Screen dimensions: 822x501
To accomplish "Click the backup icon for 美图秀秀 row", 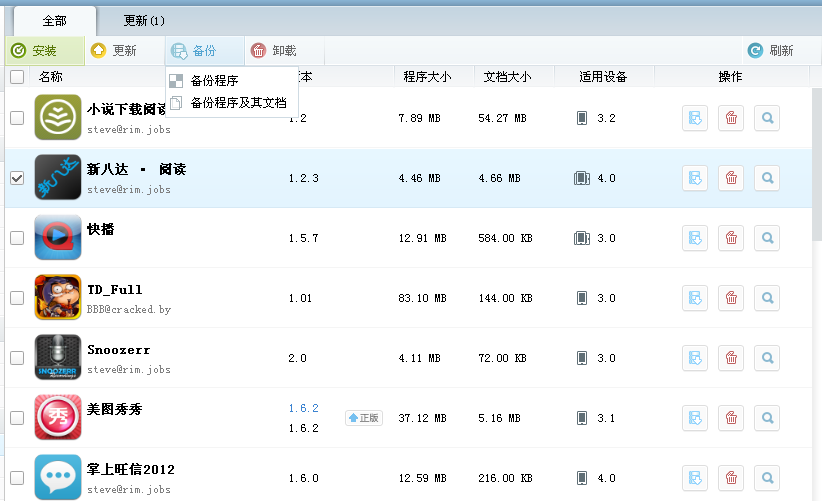I will (x=695, y=418).
